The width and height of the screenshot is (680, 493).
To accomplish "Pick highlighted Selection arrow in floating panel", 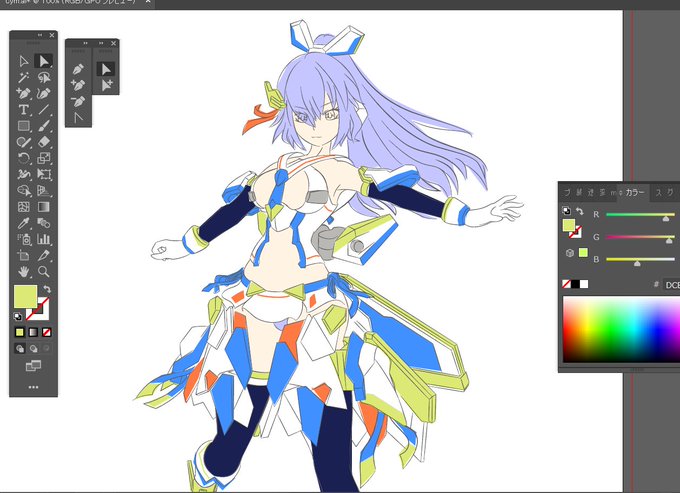I will click(106, 69).
